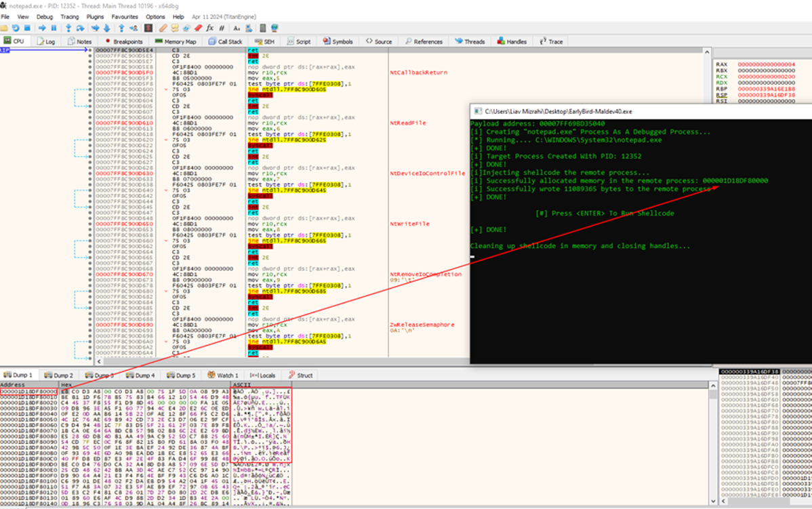The image size is (812, 509).
Task: Stop debugging with the blue square icon
Action: tap(26, 28)
